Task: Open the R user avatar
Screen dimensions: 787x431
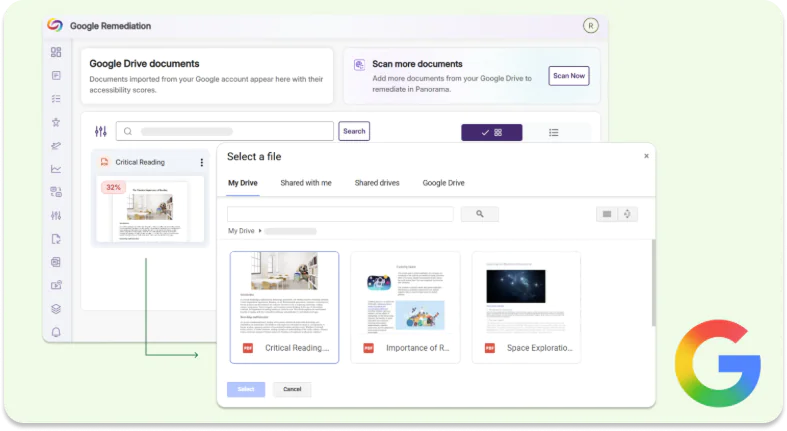Action: pos(590,26)
